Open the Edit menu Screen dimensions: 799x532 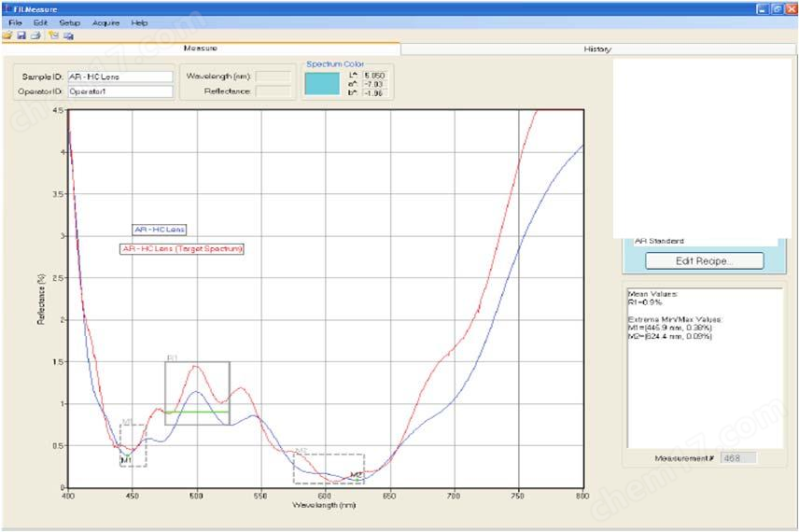point(40,22)
